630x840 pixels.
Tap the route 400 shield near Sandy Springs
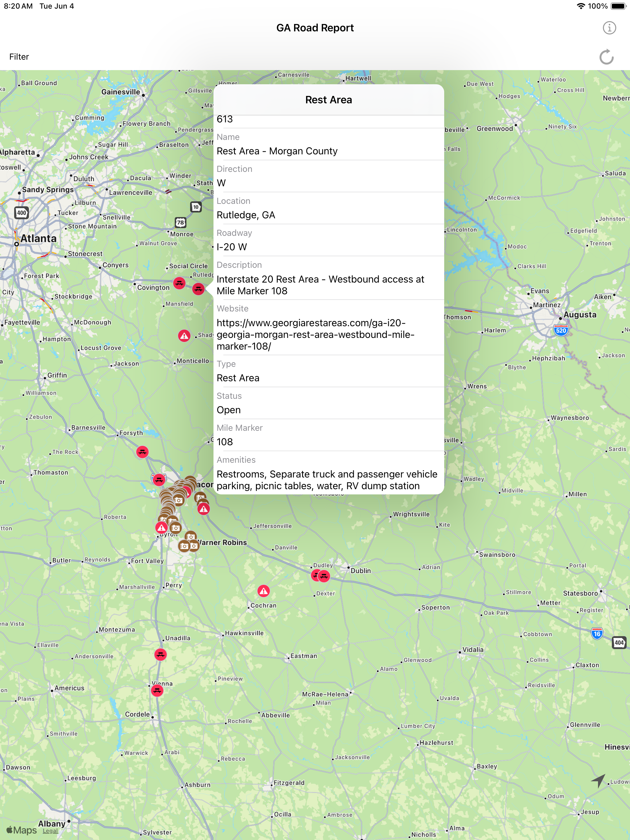tap(22, 213)
